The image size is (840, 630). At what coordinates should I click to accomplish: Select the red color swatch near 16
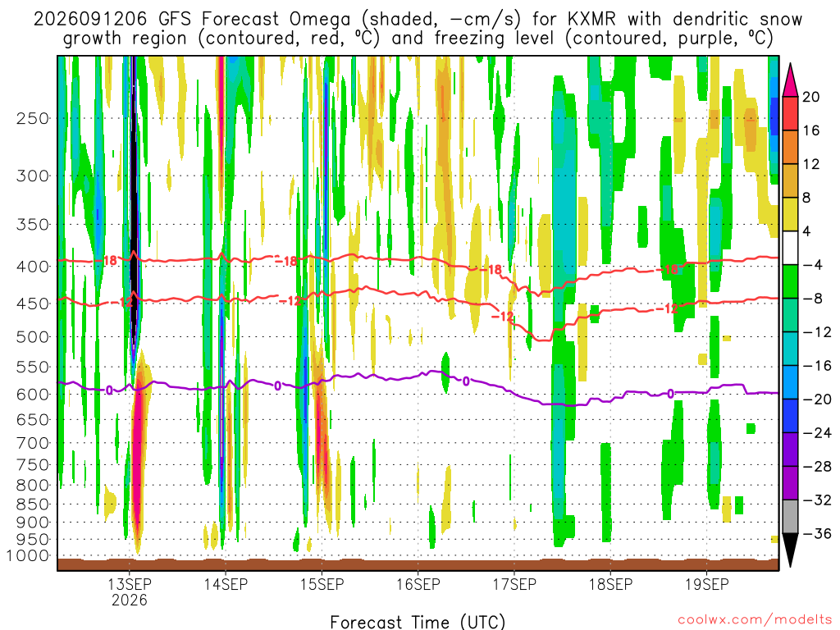click(x=790, y=113)
